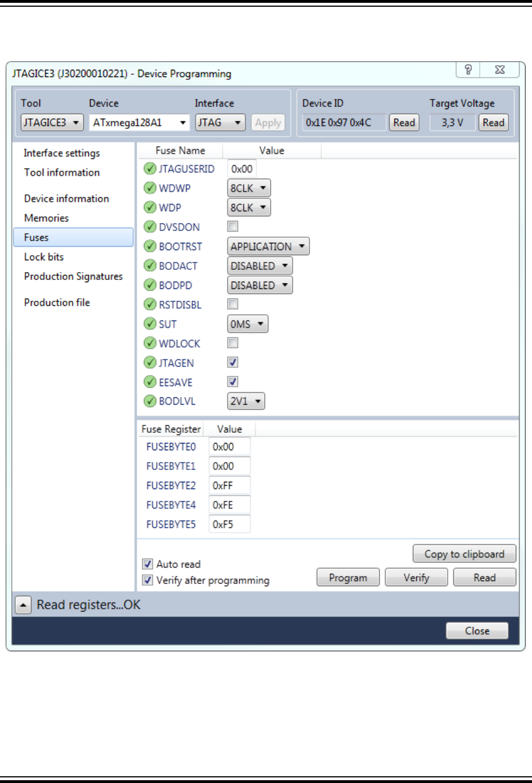Click the Fuse Name column header
This screenshot has width=532, height=783.
(180, 151)
